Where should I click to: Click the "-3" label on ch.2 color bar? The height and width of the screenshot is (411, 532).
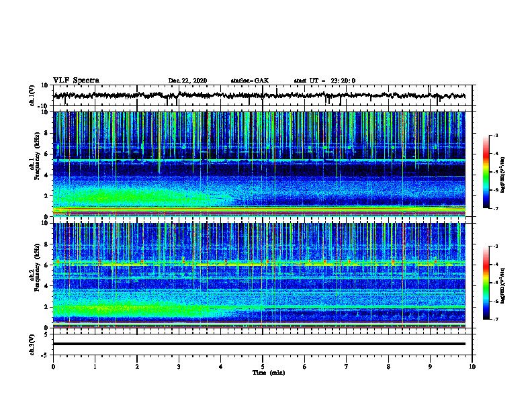tap(496, 246)
